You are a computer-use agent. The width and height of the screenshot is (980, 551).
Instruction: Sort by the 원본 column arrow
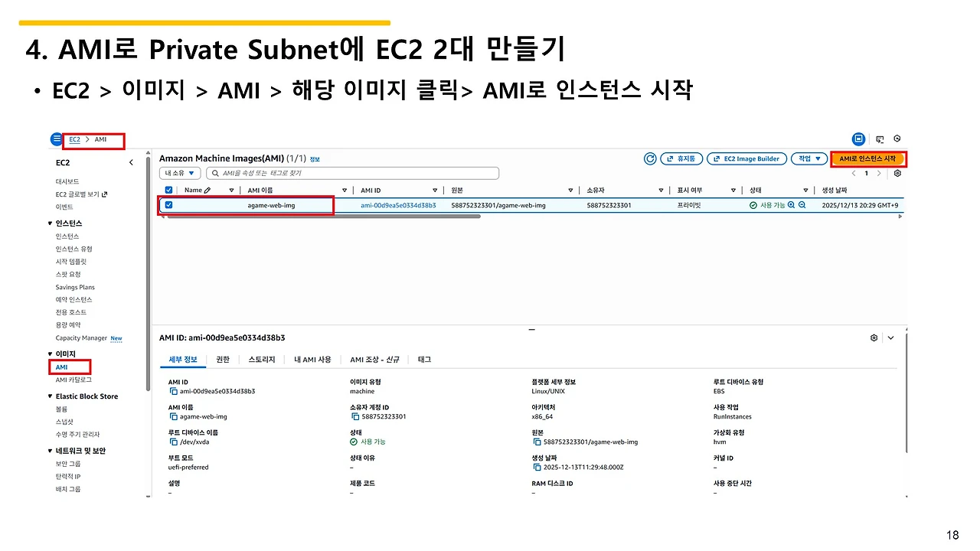coord(570,190)
